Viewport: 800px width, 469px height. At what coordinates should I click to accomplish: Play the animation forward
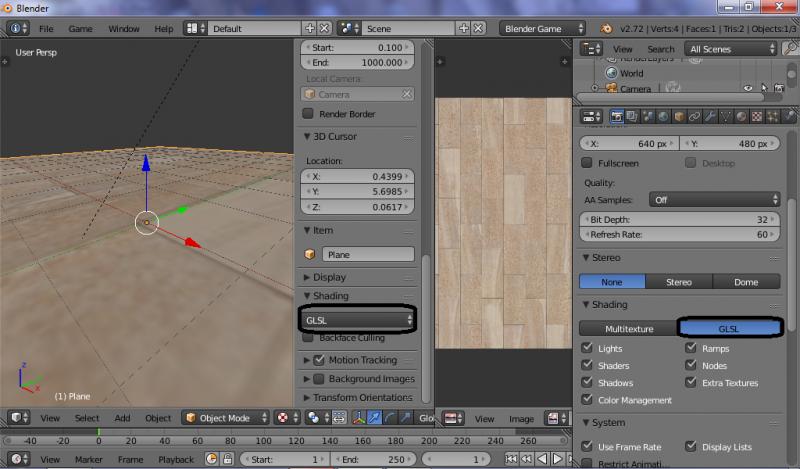[558, 459]
